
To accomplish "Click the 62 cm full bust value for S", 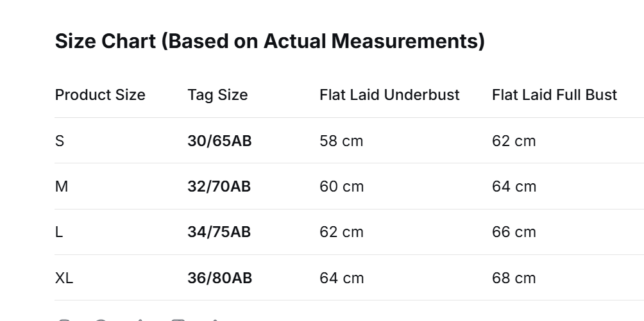I will pos(514,141).
